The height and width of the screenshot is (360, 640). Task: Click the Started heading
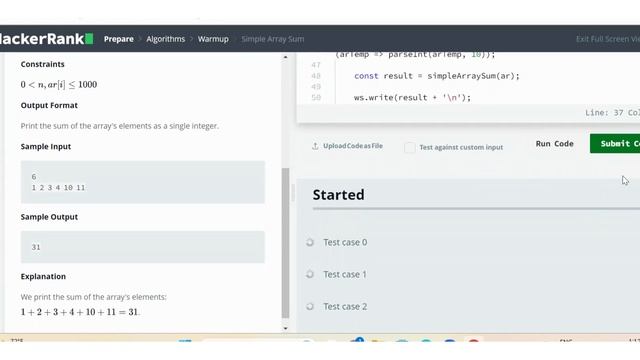click(338, 195)
